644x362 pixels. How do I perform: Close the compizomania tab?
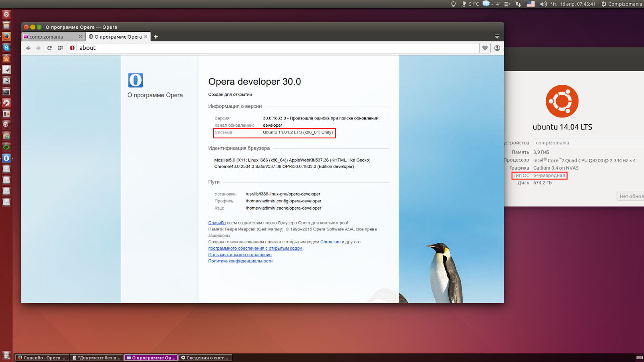(x=80, y=37)
